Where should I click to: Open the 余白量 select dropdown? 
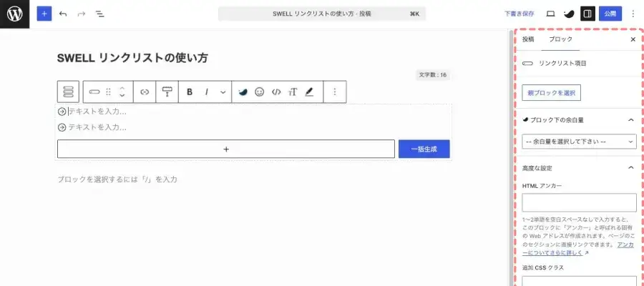click(x=579, y=142)
